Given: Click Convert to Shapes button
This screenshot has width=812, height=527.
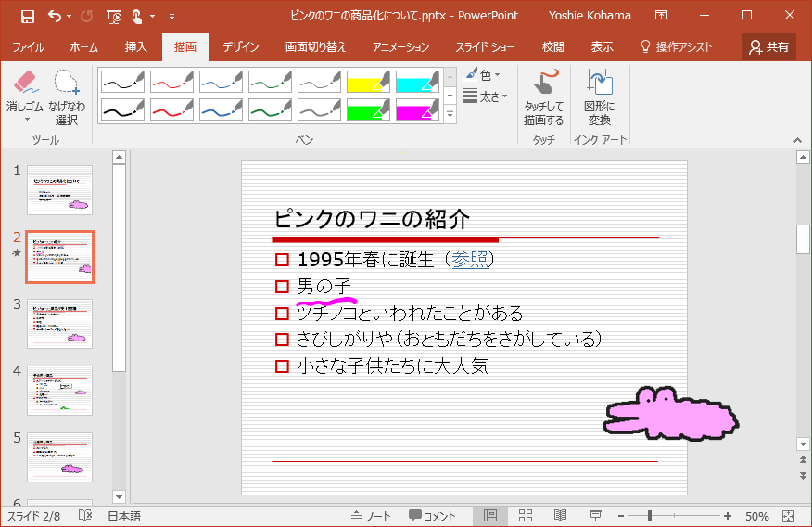Looking at the screenshot, I should (x=599, y=97).
